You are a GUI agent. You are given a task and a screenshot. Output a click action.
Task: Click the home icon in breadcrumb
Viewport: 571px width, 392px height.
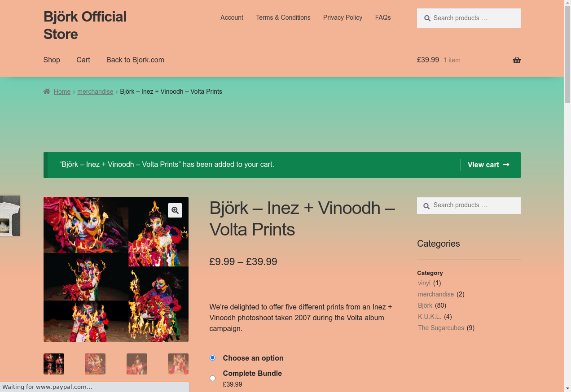pyautogui.click(x=47, y=91)
